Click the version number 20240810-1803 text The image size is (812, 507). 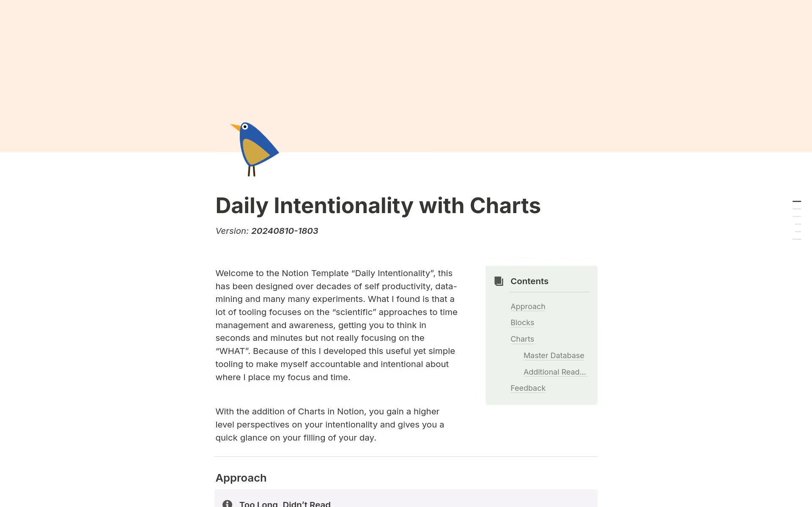point(284,231)
